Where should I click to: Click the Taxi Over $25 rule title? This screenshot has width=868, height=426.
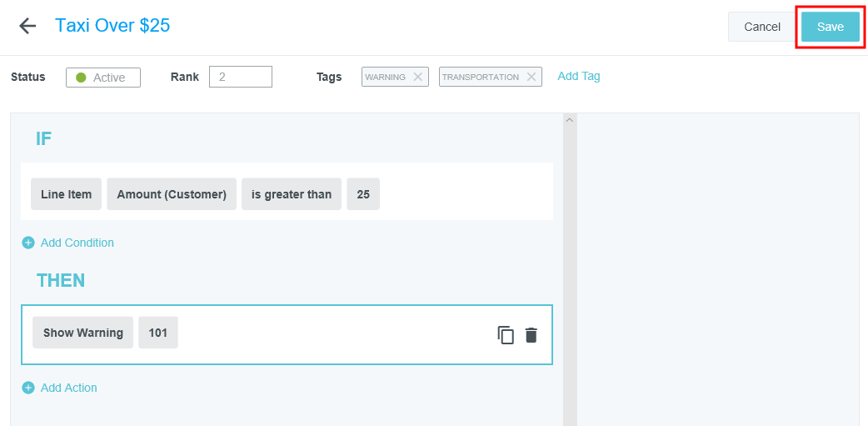pyautogui.click(x=112, y=25)
